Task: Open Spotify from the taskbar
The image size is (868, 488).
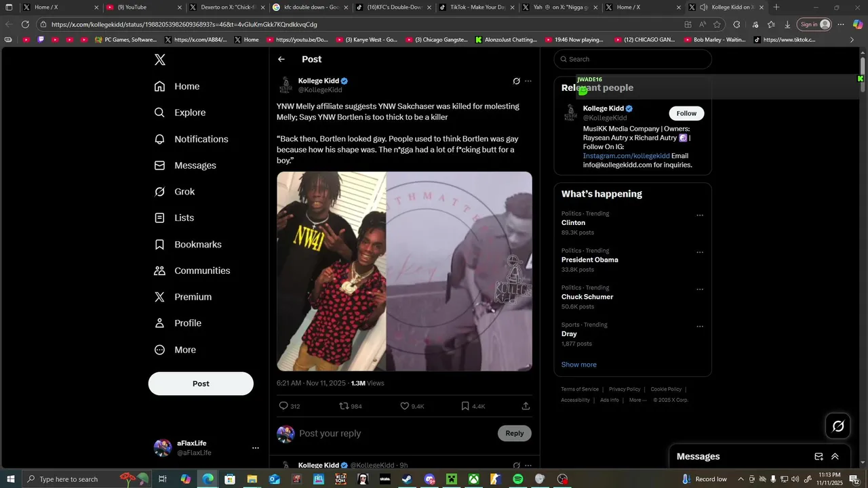Action: [518, 479]
